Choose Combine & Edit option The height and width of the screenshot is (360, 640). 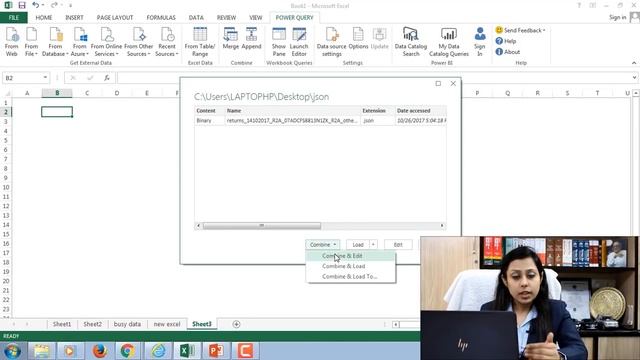point(350,256)
